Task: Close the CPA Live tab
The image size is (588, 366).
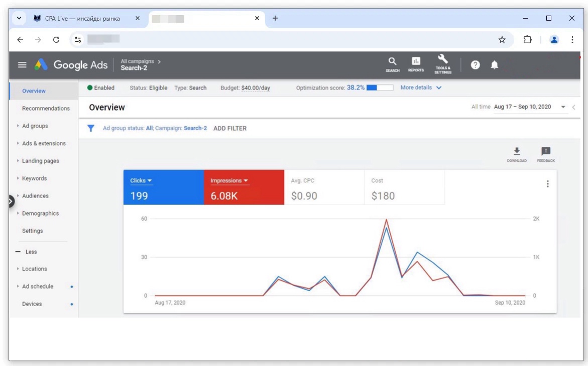Action: click(137, 18)
